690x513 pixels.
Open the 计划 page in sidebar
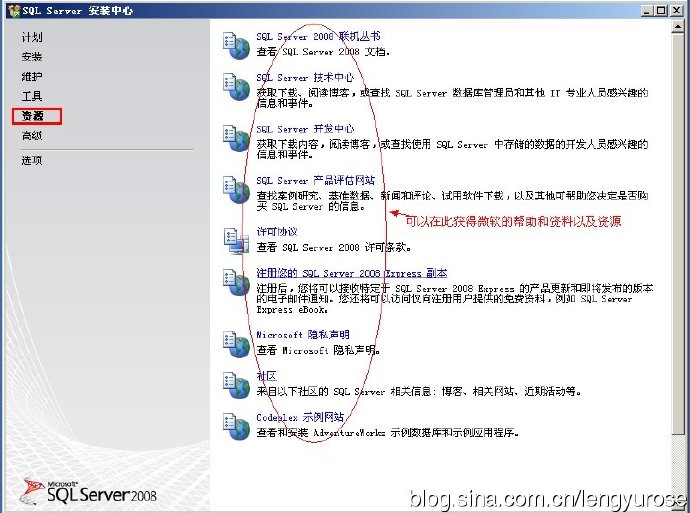click(x=32, y=37)
